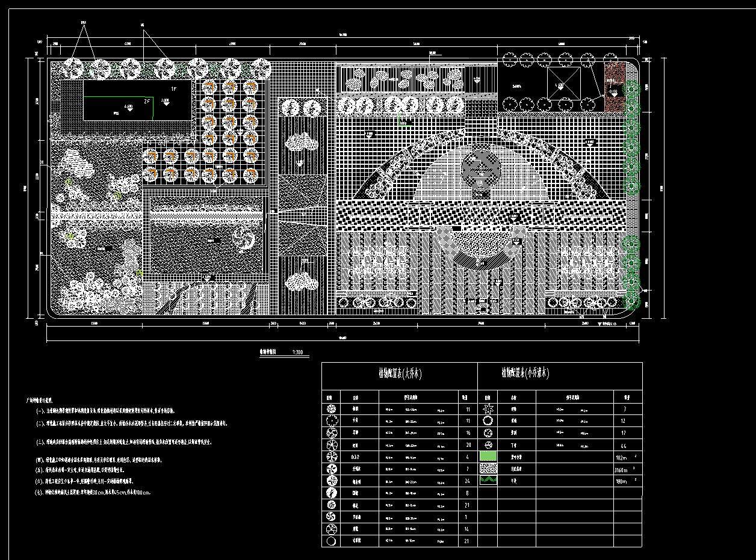Image resolution: width=756 pixels, height=560 pixels.
Task: Click the solid white silhouette tree legend symbol
Action: 331,493
